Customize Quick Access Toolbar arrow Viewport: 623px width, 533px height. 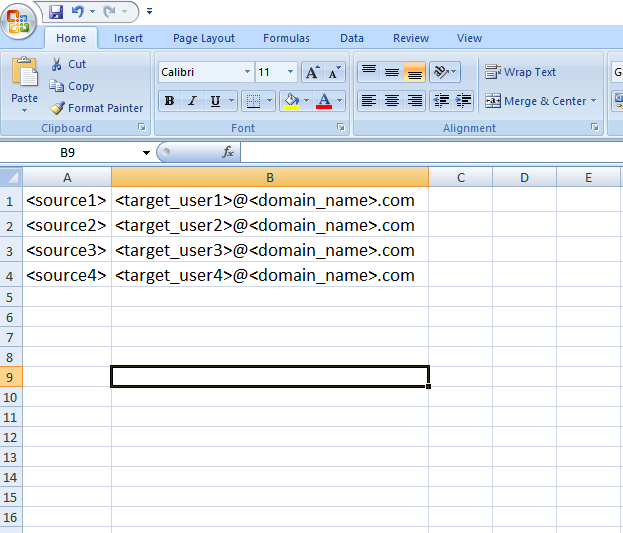(149, 12)
